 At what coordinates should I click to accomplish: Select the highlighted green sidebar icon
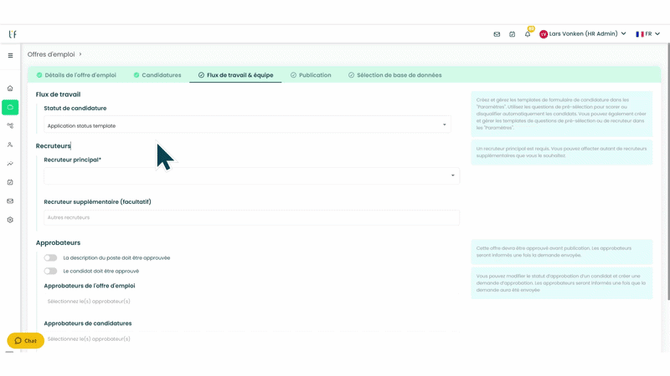click(x=10, y=107)
